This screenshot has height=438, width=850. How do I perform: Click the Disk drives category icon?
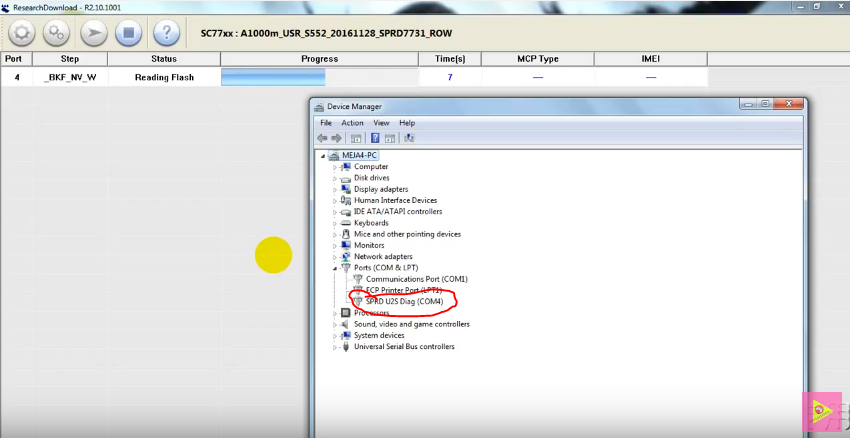pyautogui.click(x=346, y=178)
